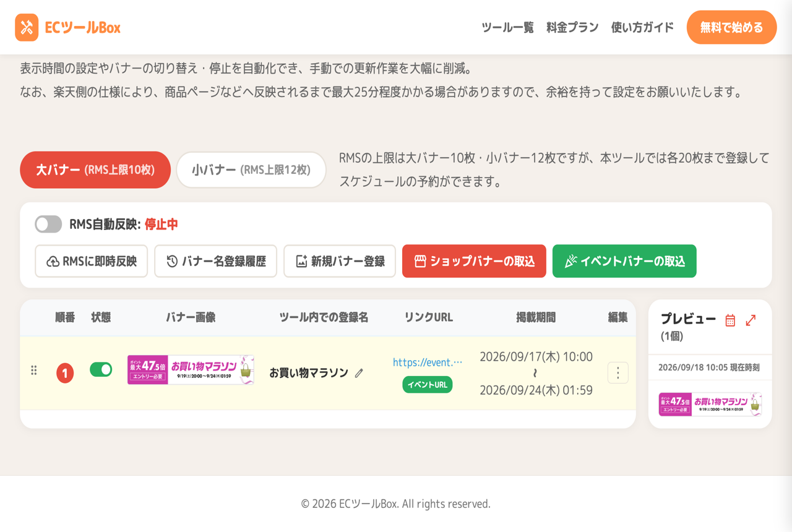Disable the お買い物マラソン banner status switch
Screen dimensions: 792x532
pyautogui.click(x=101, y=370)
